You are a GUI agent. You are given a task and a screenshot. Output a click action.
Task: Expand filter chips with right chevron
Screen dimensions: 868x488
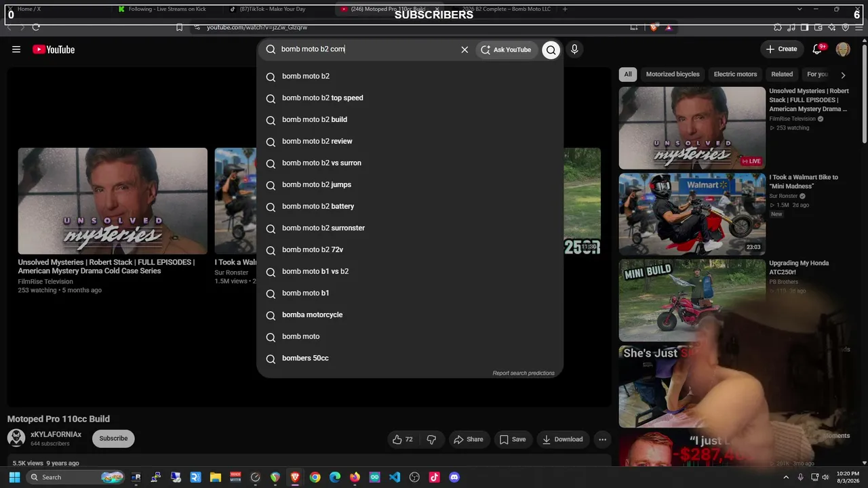843,75
